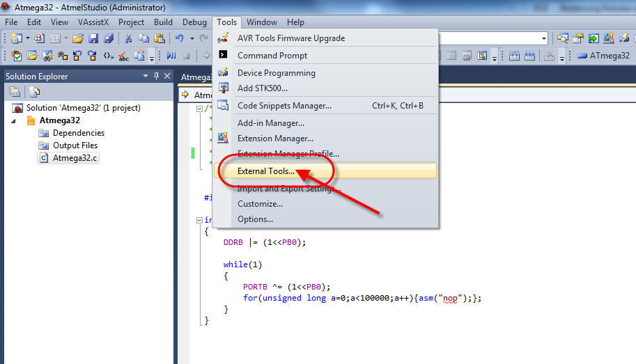The width and height of the screenshot is (636, 364).
Task: Click the Open File folder icon
Action: (78, 38)
